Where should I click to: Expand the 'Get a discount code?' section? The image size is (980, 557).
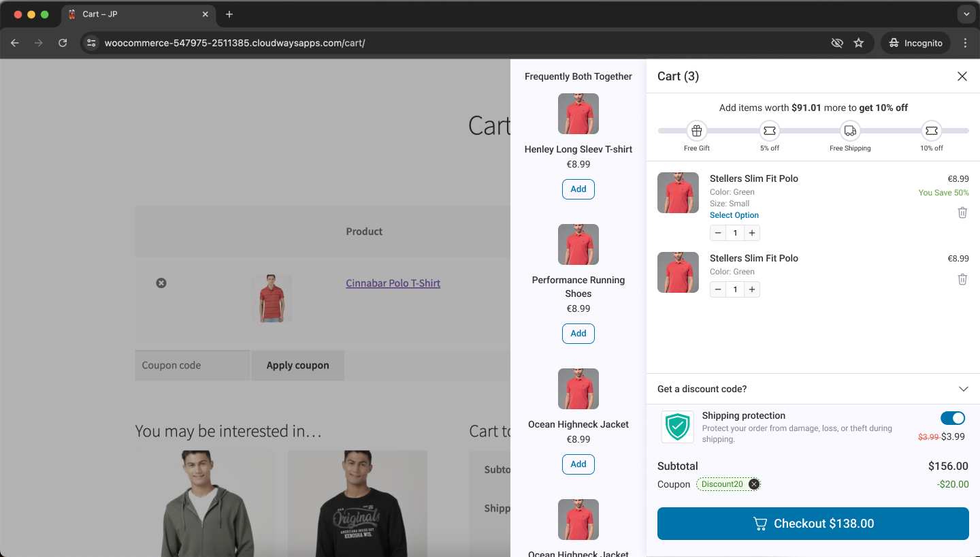(963, 388)
